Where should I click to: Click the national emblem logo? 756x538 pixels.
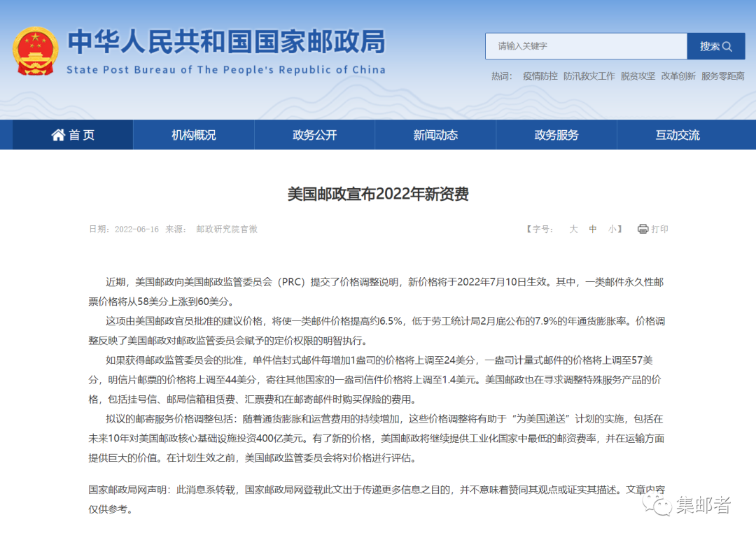pos(35,51)
